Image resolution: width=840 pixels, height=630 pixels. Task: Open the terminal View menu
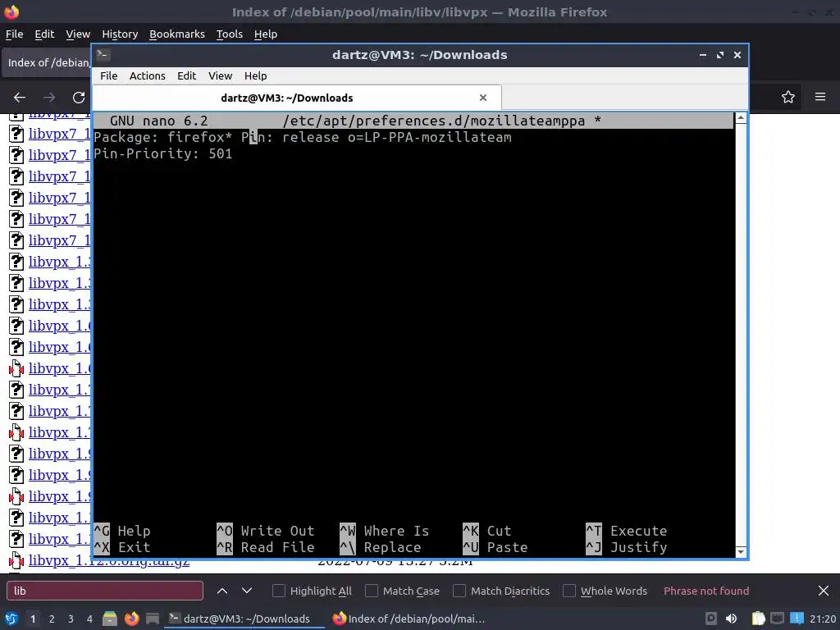pos(220,75)
